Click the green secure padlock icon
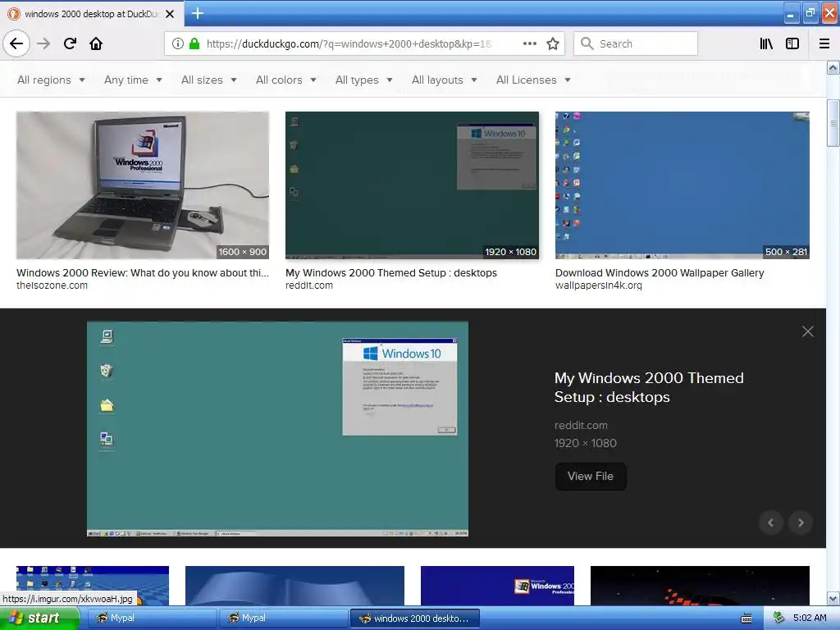The height and width of the screenshot is (630, 840). click(x=194, y=44)
